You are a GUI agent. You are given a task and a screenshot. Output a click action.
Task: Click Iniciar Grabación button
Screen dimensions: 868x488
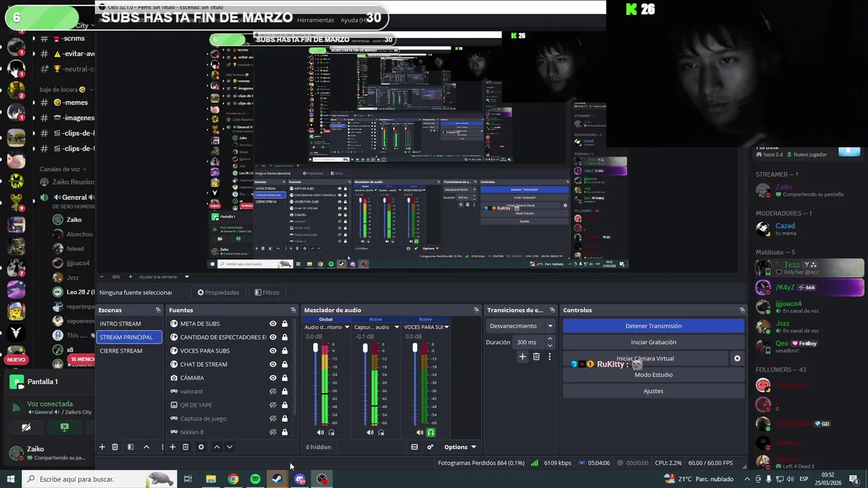653,342
